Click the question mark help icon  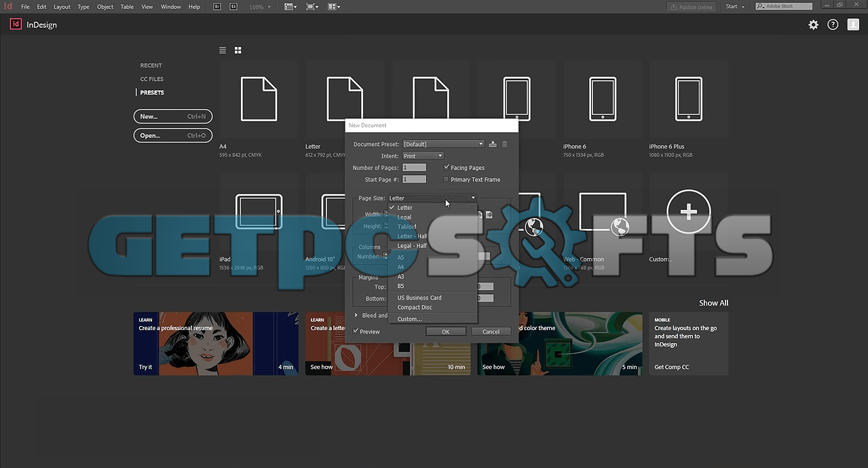point(833,24)
